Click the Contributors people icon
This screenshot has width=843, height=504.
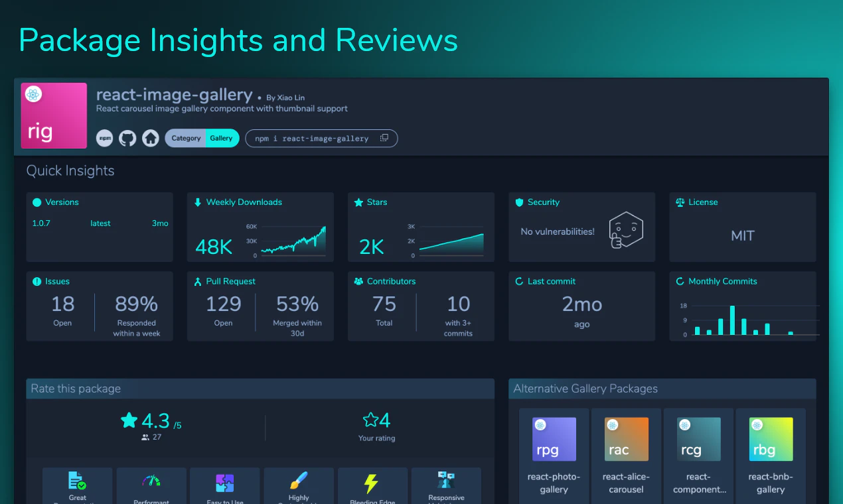(359, 281)
